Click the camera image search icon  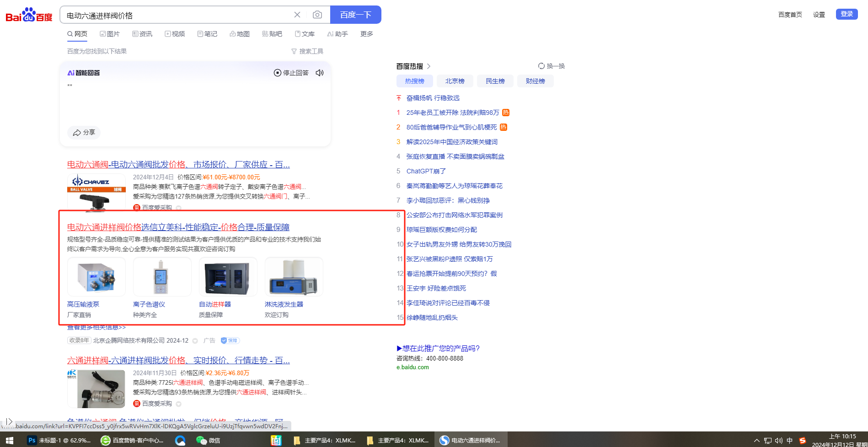tap(317, 15)
